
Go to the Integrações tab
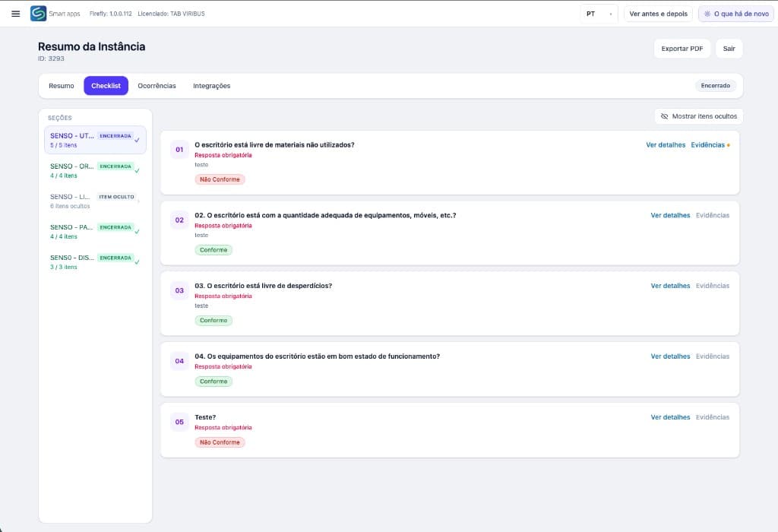pos(211,86)
